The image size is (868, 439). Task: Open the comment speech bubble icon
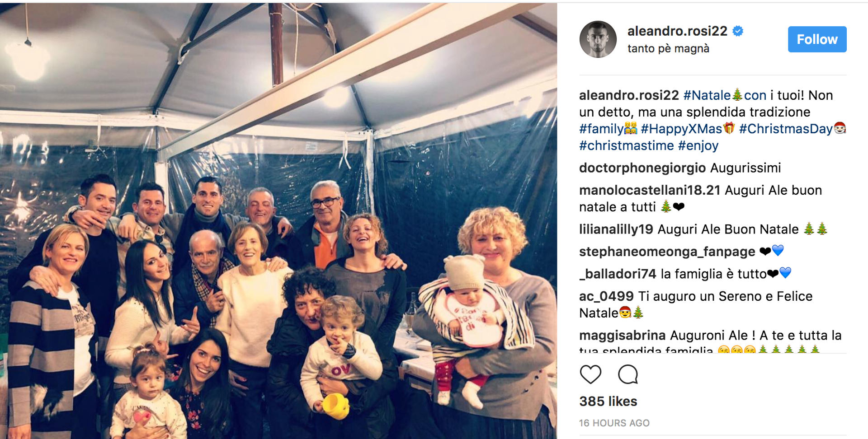[628, 374]
